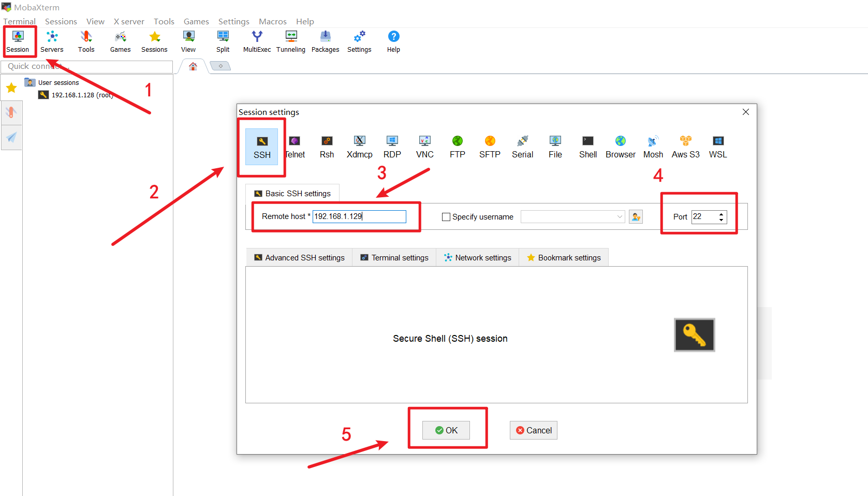Open the X server menu
Screen dimensions: 868x496
(x=129, y=22)
